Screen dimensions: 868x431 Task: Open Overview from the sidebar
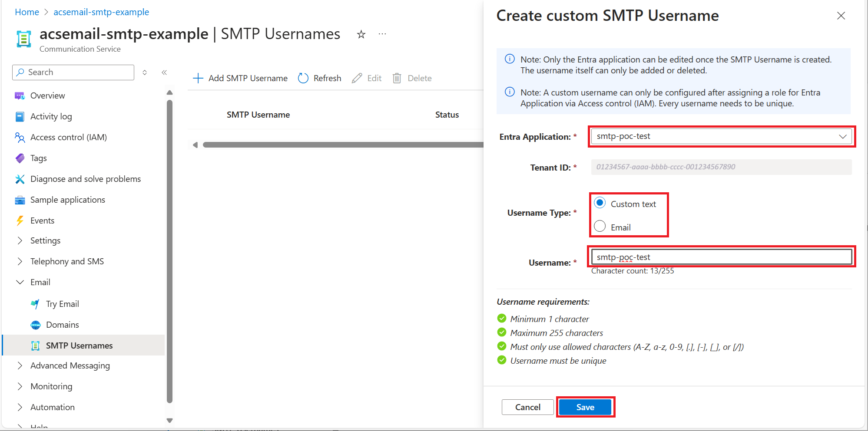pyautogui.click(x=48, y=95)
